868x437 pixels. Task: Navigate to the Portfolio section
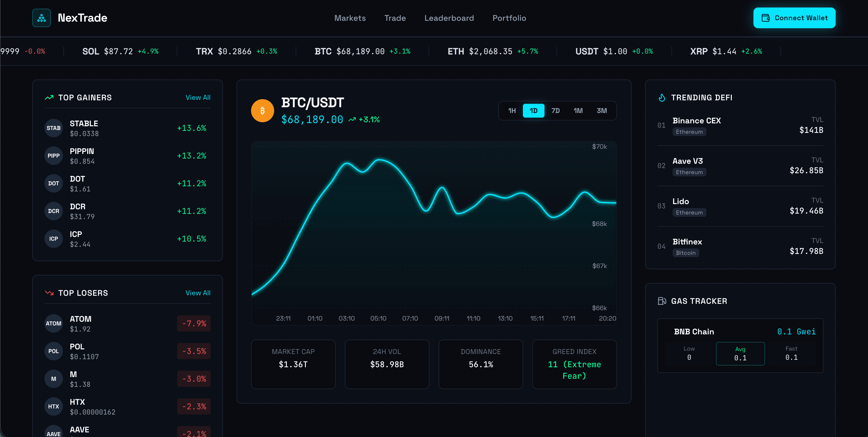(509, 18)
